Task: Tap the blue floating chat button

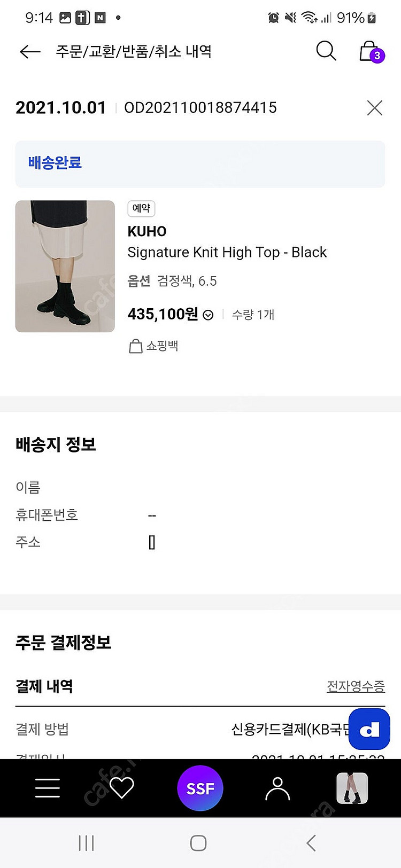Action: click(x=369, y=729)
